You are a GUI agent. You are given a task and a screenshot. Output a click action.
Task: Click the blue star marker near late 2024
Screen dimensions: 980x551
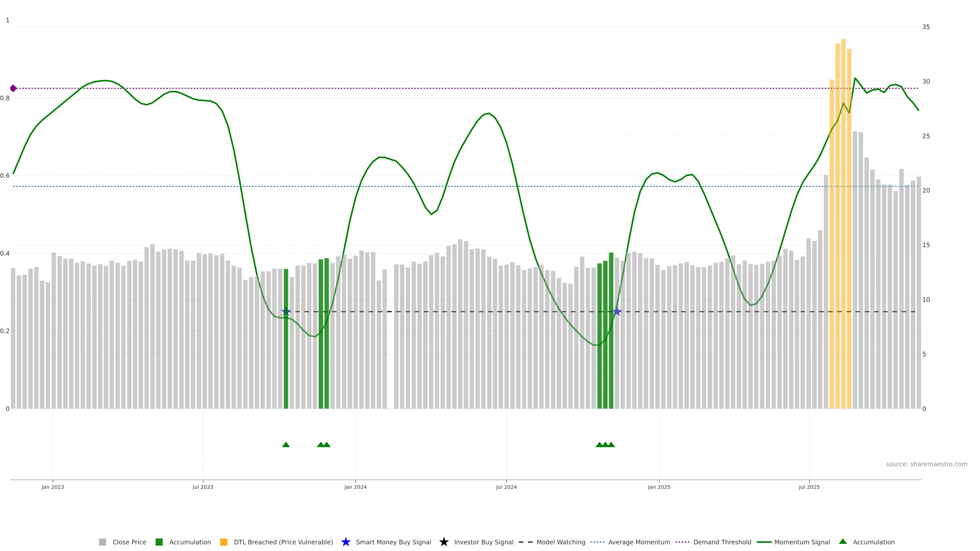(617, 311)
